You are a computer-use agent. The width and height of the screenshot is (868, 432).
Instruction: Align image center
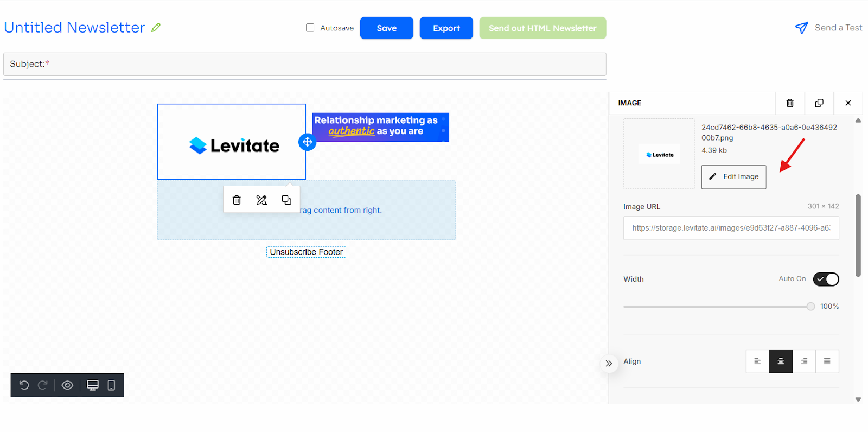[781, 361]
